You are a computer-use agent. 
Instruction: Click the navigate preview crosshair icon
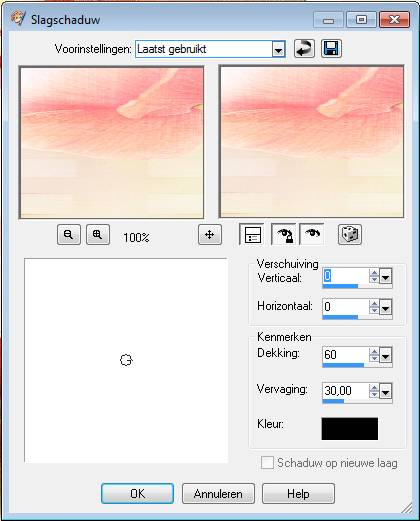pyautogui.click(x=210, y=234)
